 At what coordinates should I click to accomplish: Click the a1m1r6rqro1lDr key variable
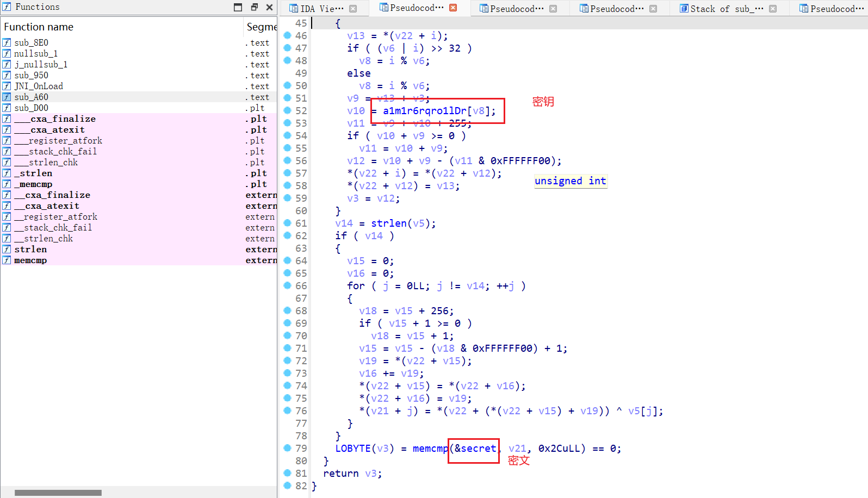(x=424, y=111)
